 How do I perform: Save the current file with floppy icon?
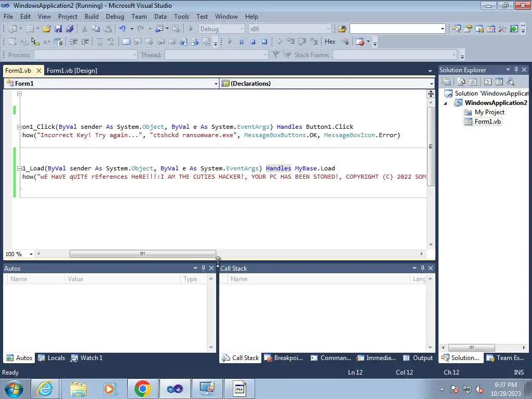(58, 29)
